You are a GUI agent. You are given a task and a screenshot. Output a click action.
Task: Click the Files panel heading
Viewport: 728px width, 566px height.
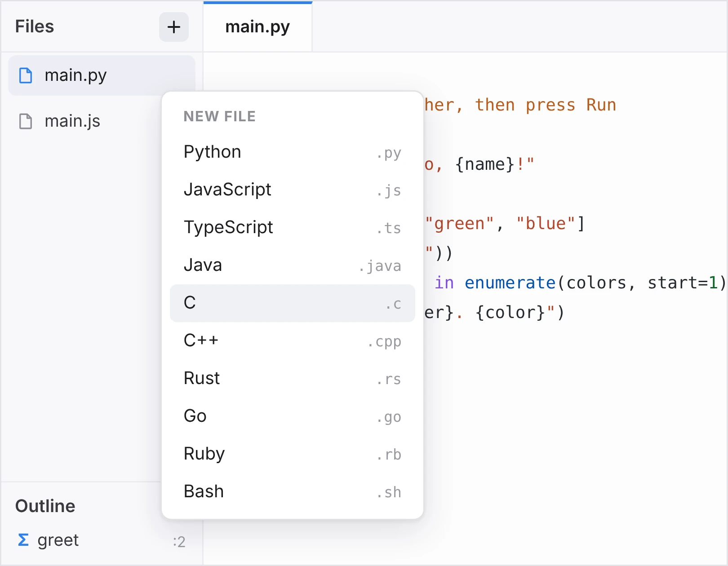pyautogui.click(x=35, y=27)
